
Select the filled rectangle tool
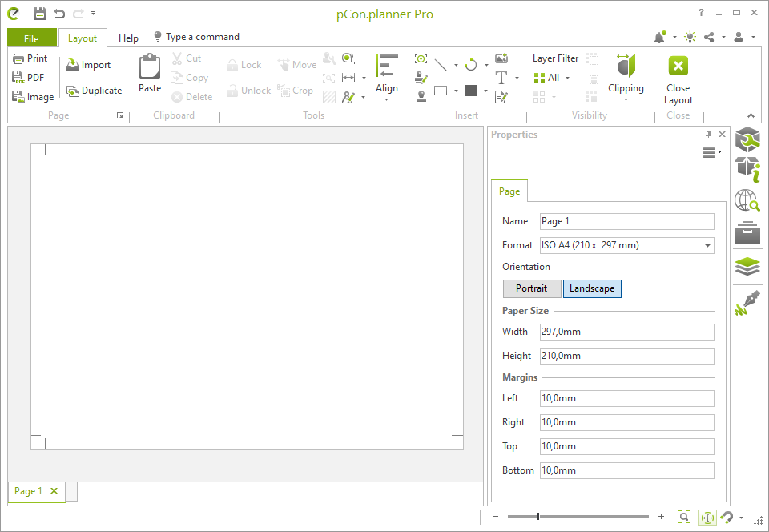(x=471, y=91)
